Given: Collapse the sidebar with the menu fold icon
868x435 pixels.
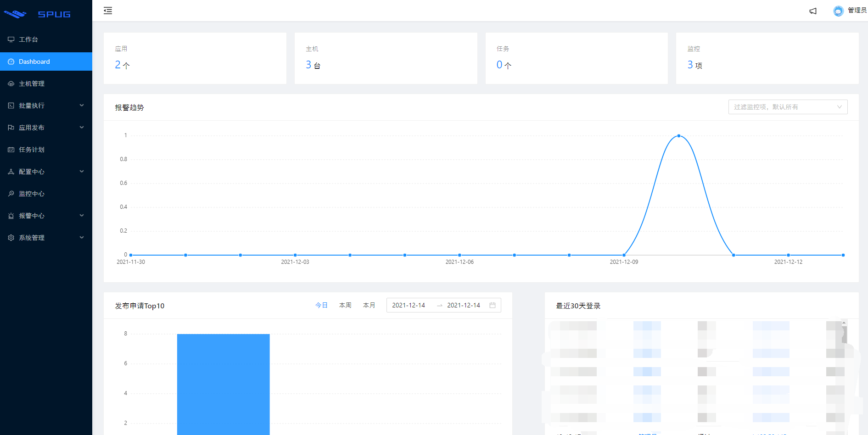Looking at the screenshot, I should click(x=108, y=11).
